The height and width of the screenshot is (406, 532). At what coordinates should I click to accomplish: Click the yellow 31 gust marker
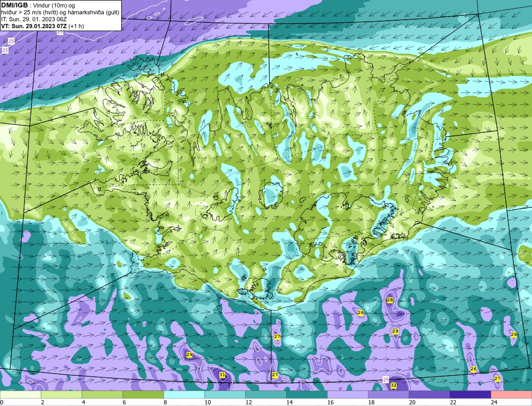222,375
